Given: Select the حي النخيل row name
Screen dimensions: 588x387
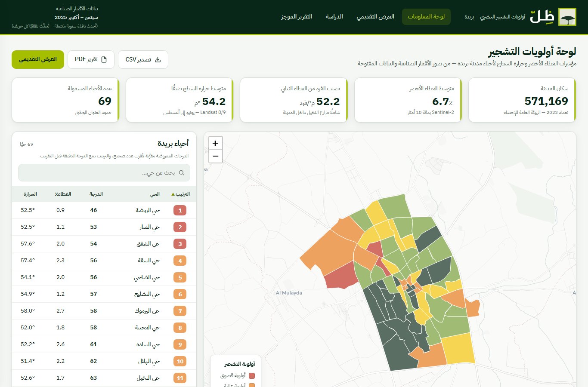Looking at the screenshot, I should (x=148, y=378).
